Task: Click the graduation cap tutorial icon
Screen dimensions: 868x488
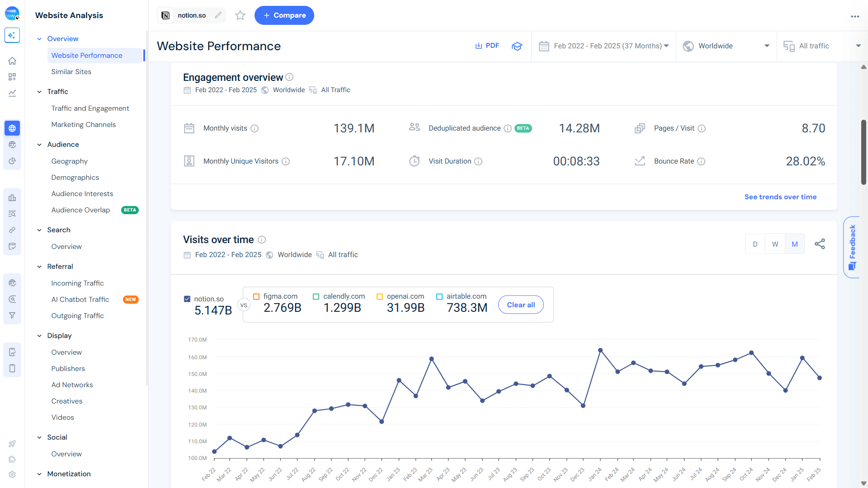Action: pyautogui.click(x=517, y=46)
